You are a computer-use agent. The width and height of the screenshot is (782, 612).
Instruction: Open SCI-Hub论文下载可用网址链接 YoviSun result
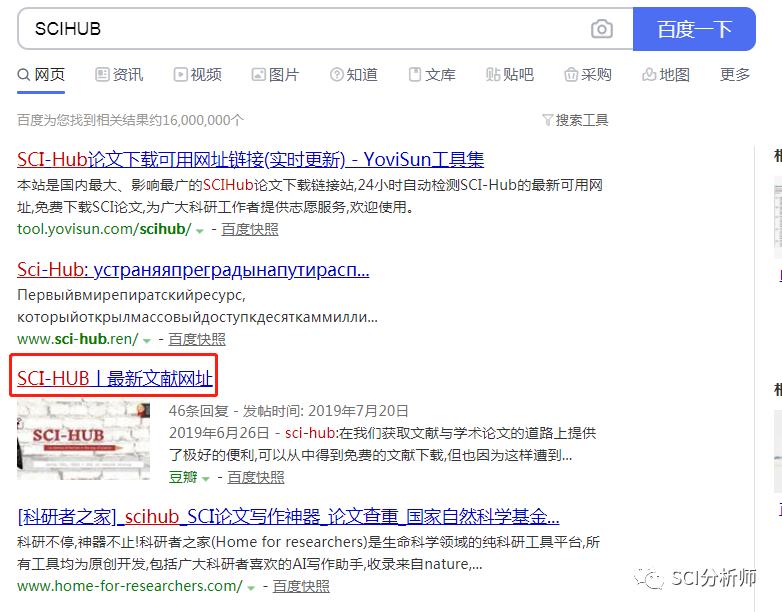250,160
